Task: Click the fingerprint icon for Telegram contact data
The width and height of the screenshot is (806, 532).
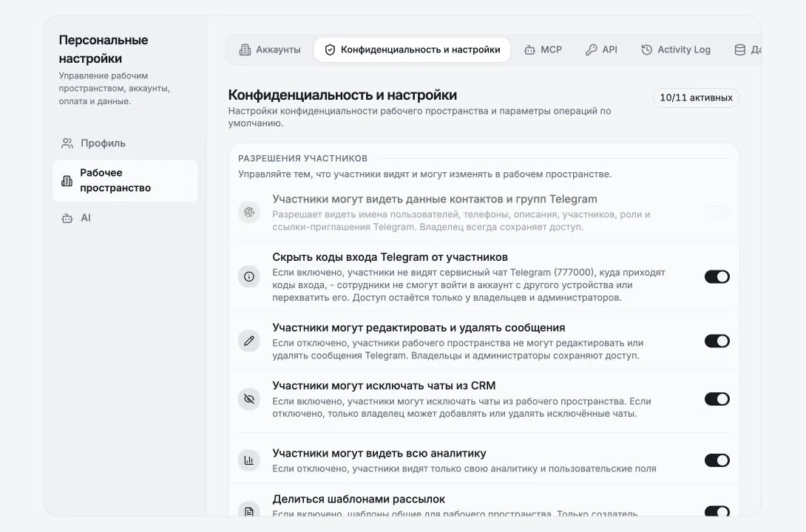Action: click(248, 212)
